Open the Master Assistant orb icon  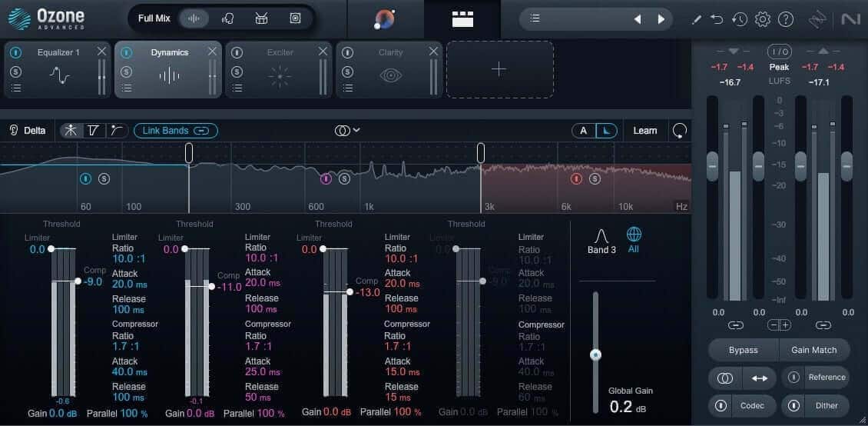385,18
